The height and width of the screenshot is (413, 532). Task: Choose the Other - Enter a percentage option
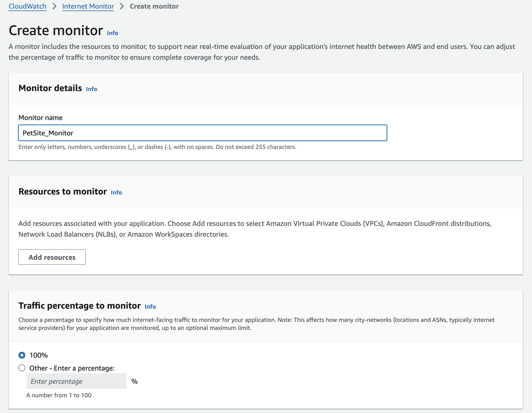point(21,368)
